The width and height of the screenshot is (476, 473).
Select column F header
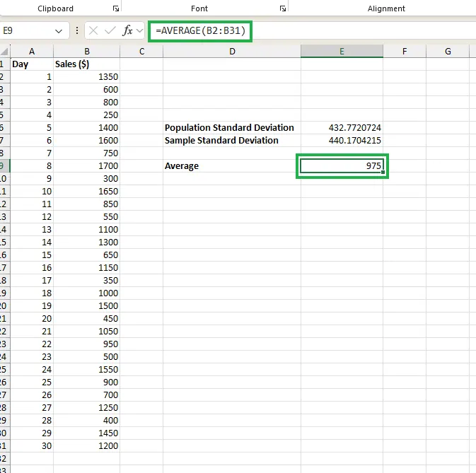pyautogui.click(x=405, y=52)
